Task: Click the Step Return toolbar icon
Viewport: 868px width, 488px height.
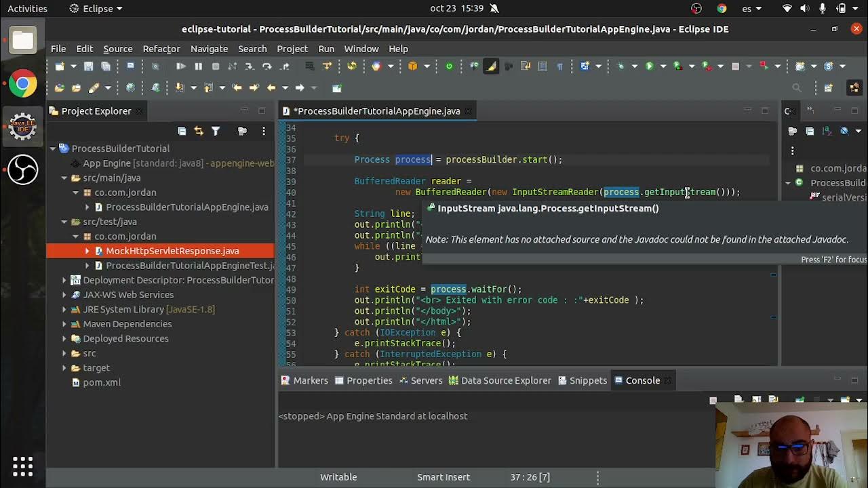Action: click(284, 66)
